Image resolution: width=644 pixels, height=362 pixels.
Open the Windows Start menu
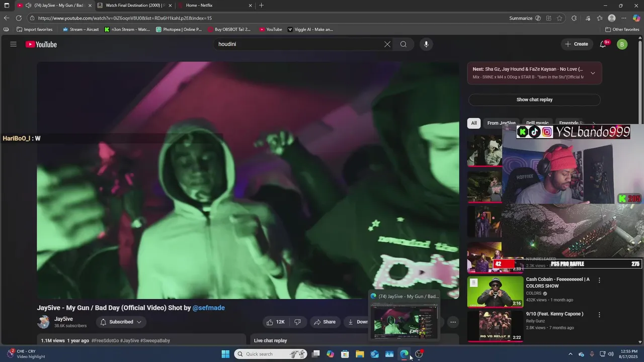pyautogui.click(x=225, y=354)
